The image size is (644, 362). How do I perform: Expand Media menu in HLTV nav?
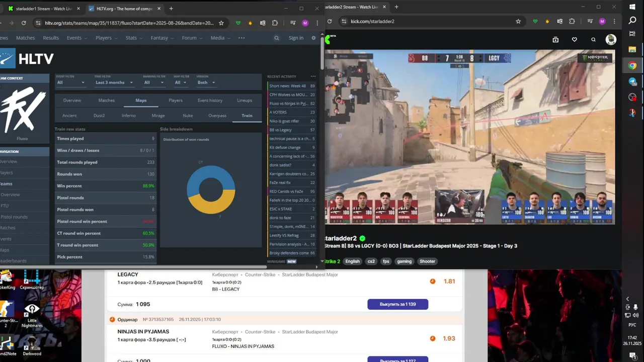(x=220, y=38)
